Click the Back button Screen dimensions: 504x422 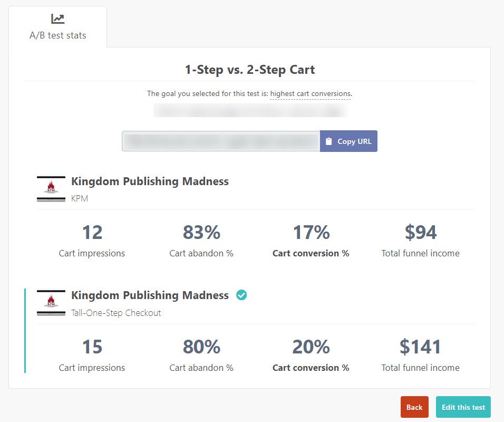[414, 407]
